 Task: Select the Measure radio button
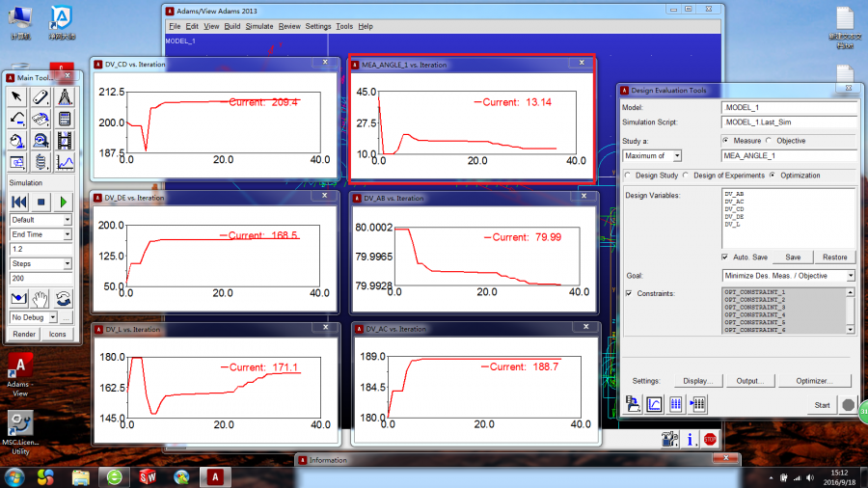coord(725,141)
